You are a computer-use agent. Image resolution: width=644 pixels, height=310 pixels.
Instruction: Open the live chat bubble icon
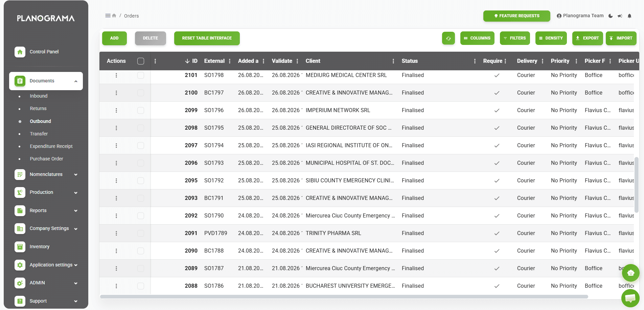point(630,298)
